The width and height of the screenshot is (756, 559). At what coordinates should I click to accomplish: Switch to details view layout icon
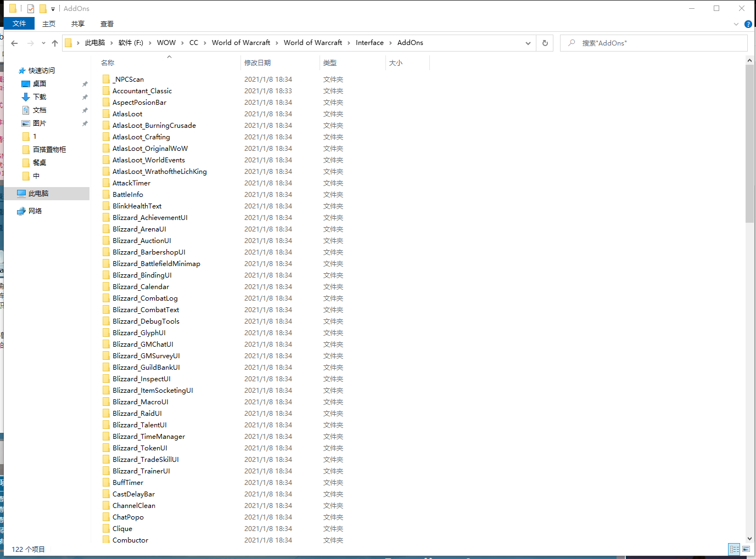tap(734, 549)
